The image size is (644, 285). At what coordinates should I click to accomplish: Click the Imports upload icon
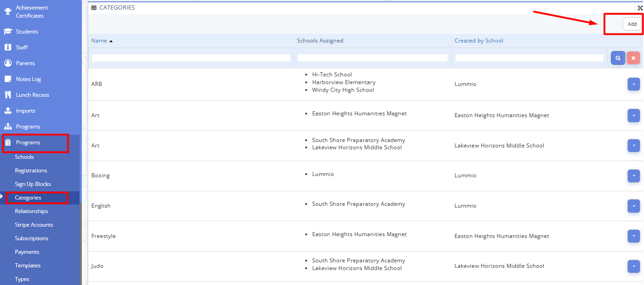8,111
